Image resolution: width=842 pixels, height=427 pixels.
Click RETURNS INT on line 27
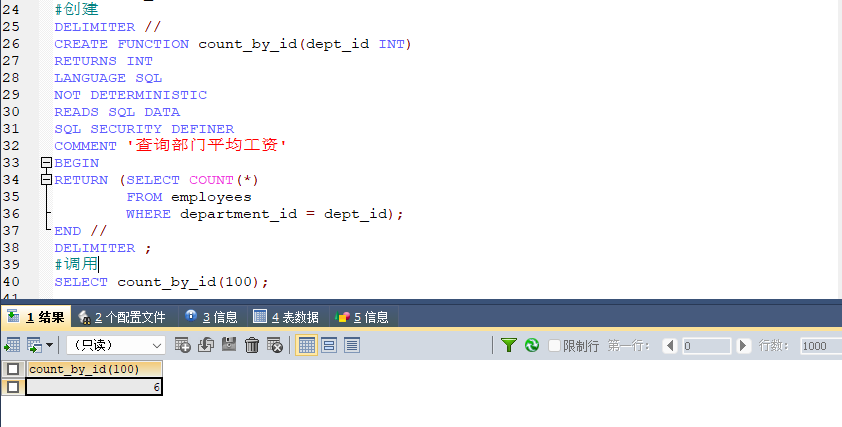(x=103, y=61)
